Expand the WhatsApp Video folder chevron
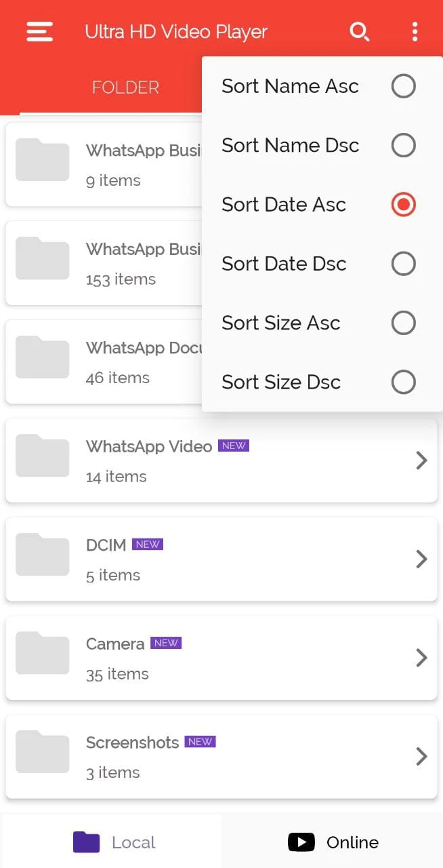Viewport: 443px width, 868px height. (421, 460)
